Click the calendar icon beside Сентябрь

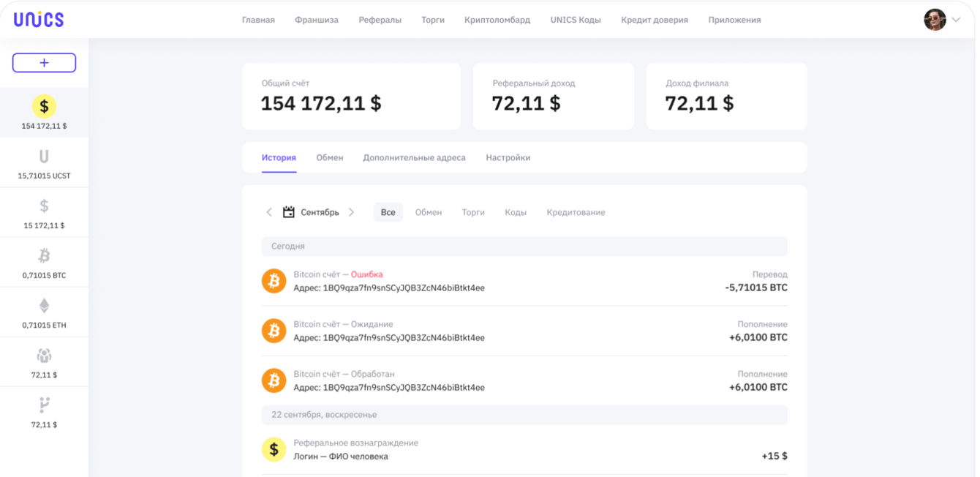289,212
